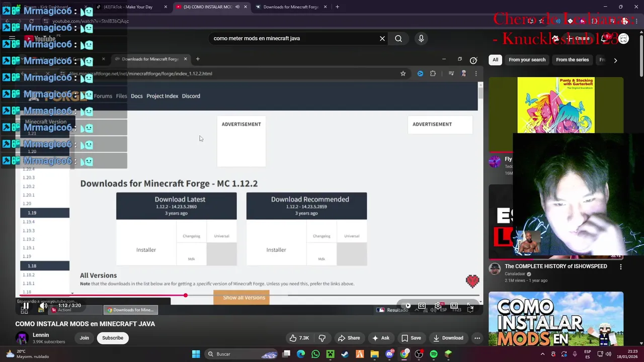Screen dimensions: 644x362
Task: Mute the video player volume
Action: [x=43, y=306]
